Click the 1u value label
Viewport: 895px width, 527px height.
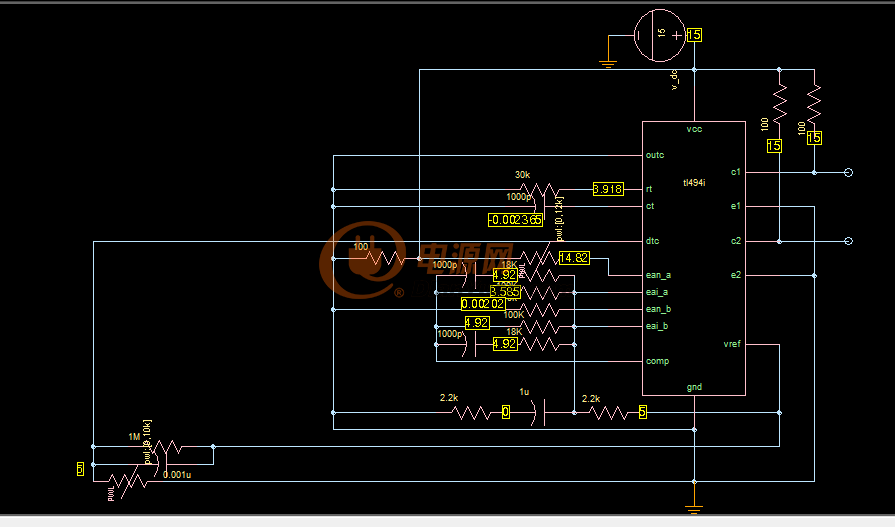click(524, 392)
